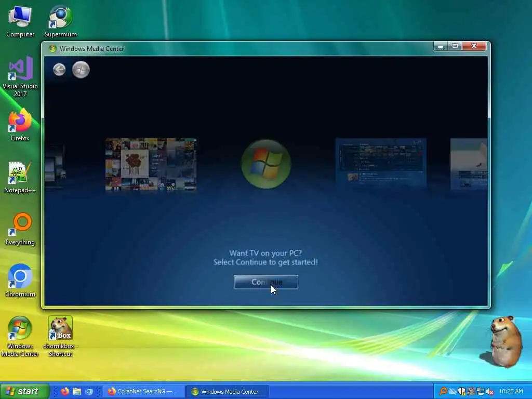
Task: Click the hamster tray icon
Action: (471, 391)
